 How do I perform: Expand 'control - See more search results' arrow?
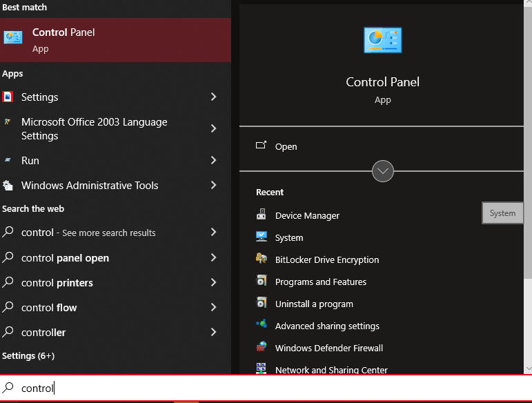[x=213, y=232]
